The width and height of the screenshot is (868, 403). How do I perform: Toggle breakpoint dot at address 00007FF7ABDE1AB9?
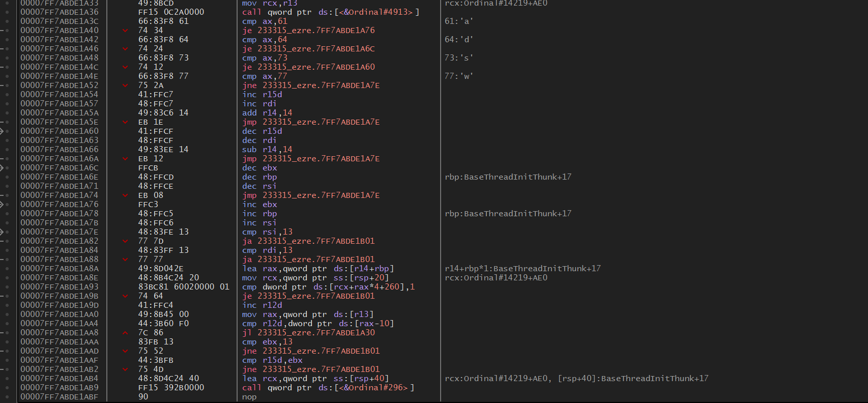pos(7,388)
